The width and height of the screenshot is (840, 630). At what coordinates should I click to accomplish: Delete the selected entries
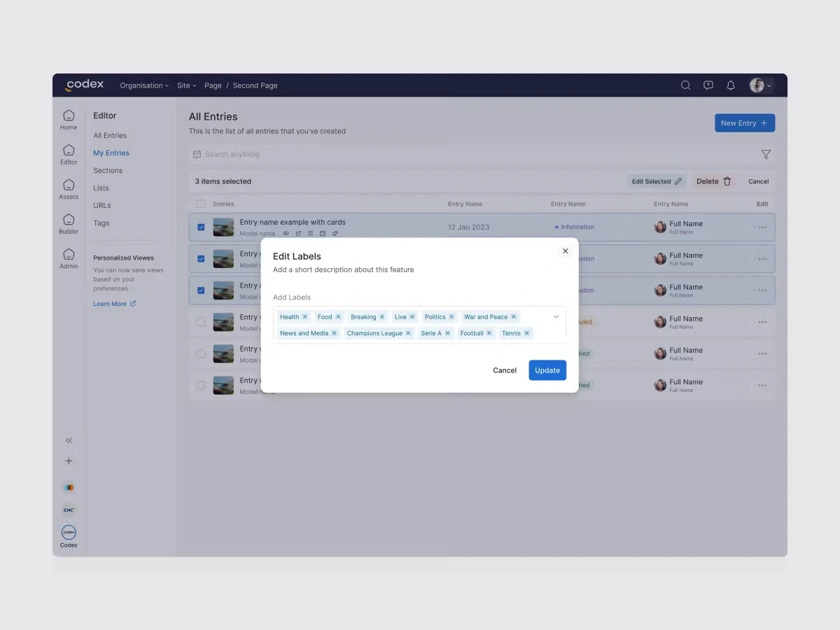point(714,181)
